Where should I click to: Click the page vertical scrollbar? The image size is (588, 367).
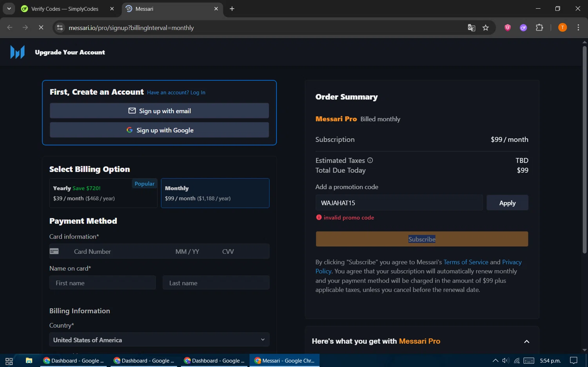[584, 149]
